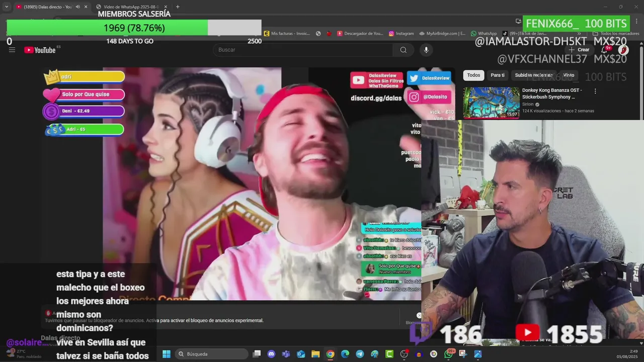Click Donkey Kong Bananza OST video title

(x=552, y=94)
